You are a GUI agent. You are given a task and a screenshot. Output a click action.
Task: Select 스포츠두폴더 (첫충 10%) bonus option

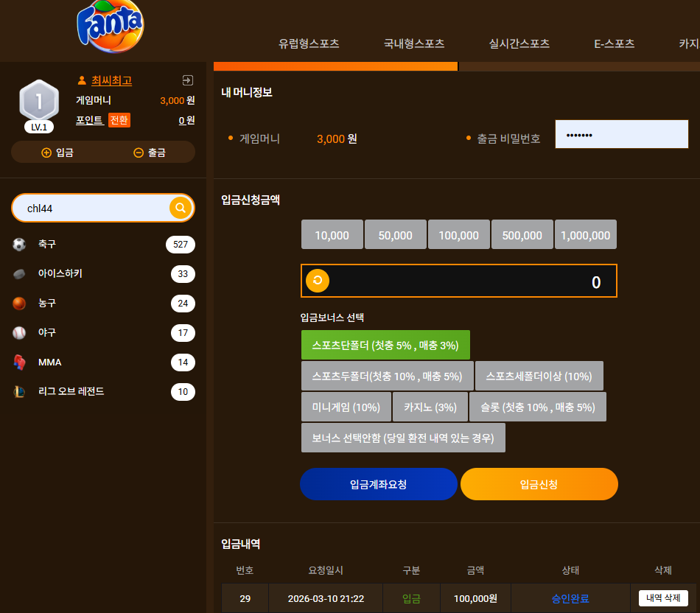387,376
